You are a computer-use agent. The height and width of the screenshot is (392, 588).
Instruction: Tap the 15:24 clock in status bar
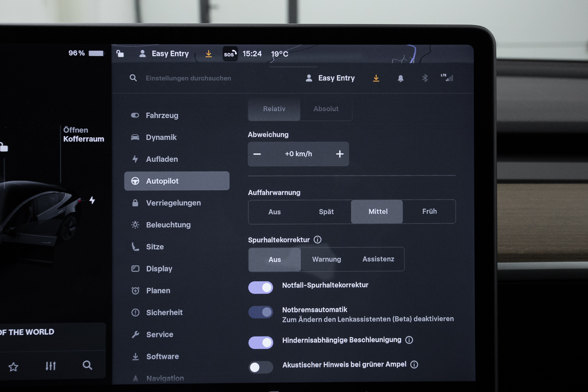pos(252,54)
